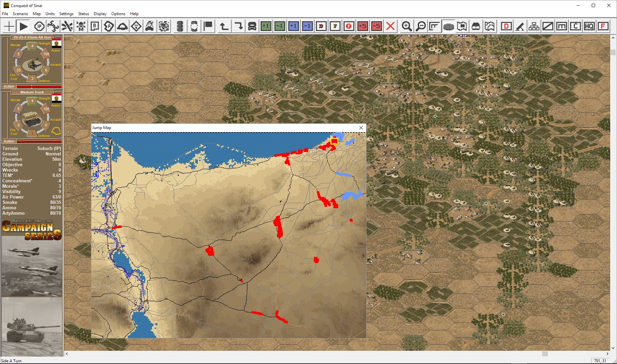Click the truck load toolbar icon
This screenshot has height=364, width=617.
click(252, 26)
